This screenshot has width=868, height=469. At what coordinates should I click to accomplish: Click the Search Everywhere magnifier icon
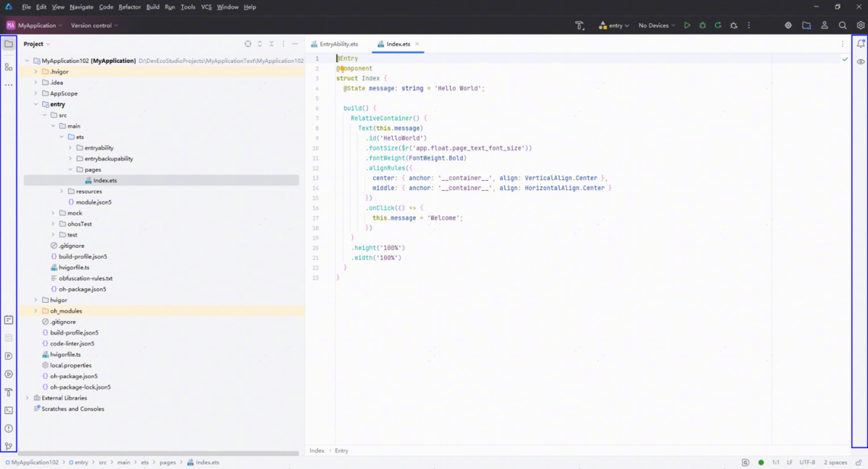click(843, 25)
